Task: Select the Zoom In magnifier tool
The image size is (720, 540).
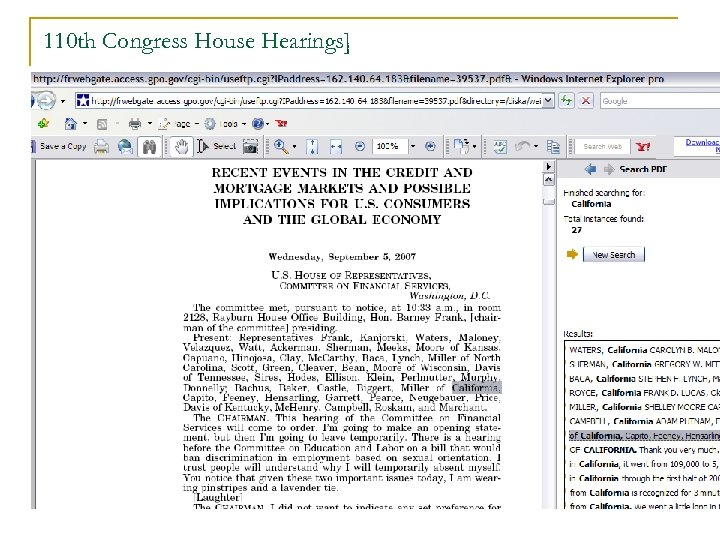Action: [x=280, y=146]
